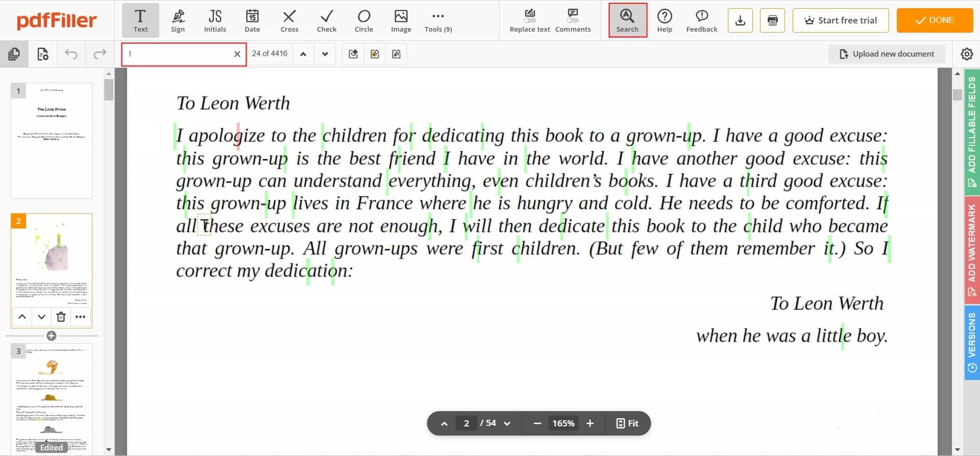Download the document
980x456 pixels.
[740, 20]
